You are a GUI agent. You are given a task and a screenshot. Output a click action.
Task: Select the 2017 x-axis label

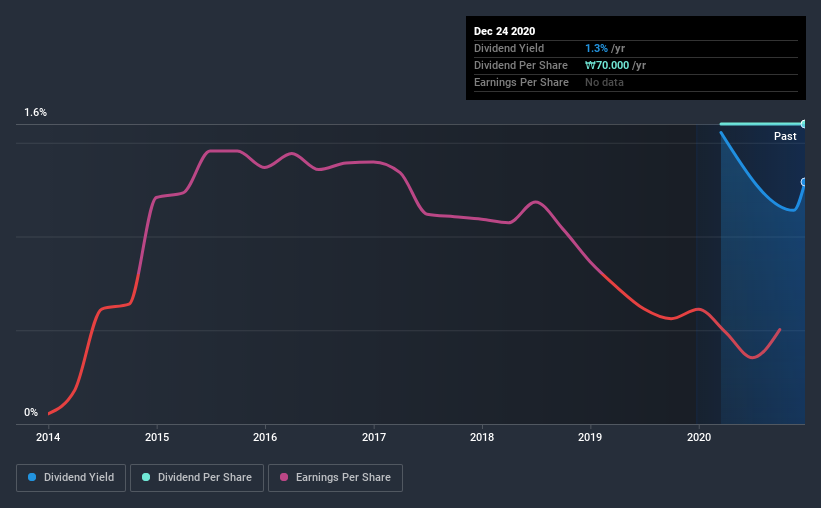click(x=374, y=437)
